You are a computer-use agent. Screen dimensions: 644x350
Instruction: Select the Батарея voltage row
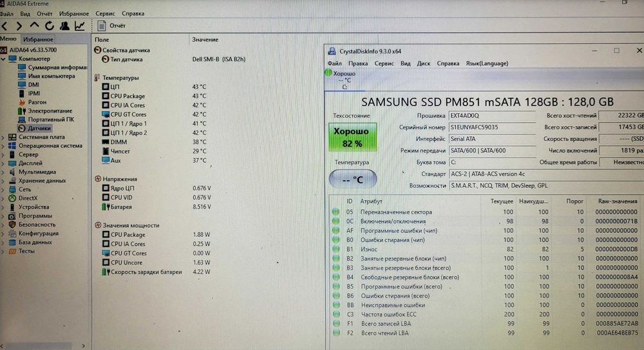(x=156, y=207)
